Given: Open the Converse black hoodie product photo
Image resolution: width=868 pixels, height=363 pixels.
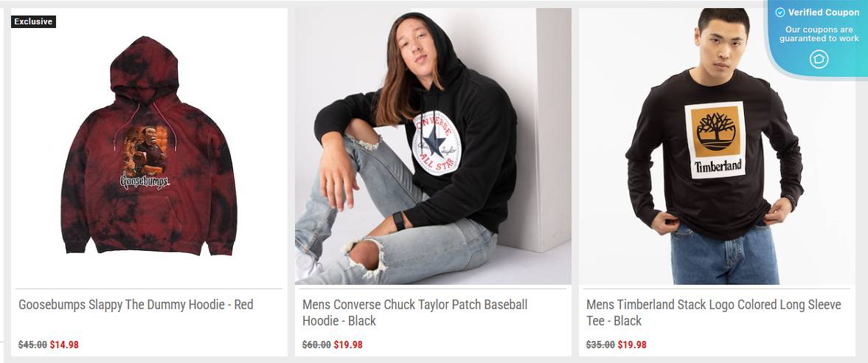Looking at the screenshot, I should (x=433, y=146).
